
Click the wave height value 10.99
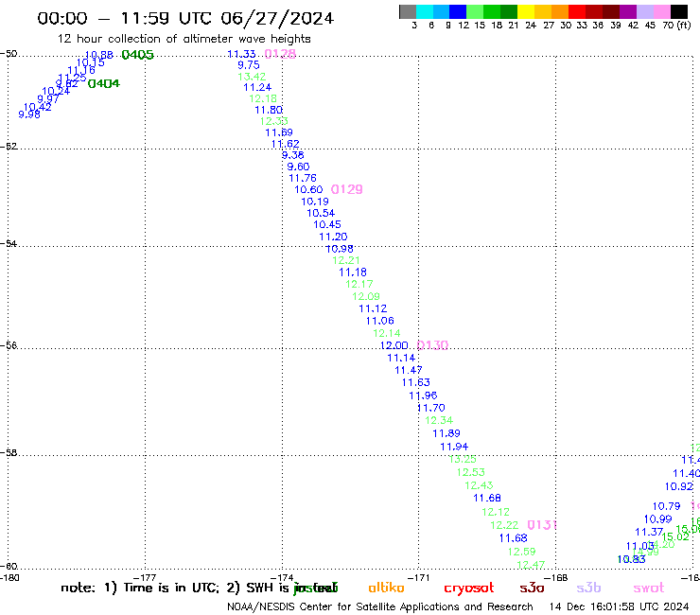point(658,519)
